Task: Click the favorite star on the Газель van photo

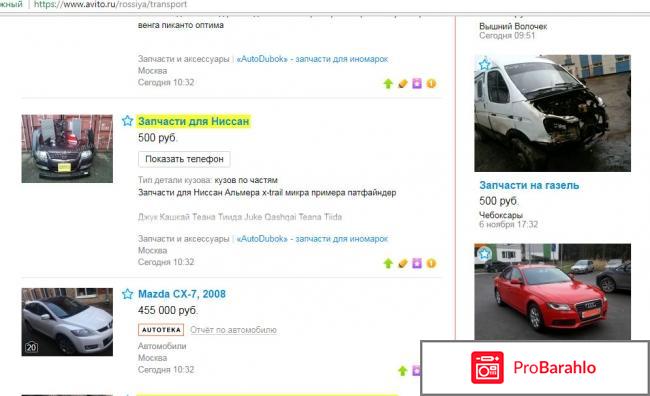Action: click(484, 65)
